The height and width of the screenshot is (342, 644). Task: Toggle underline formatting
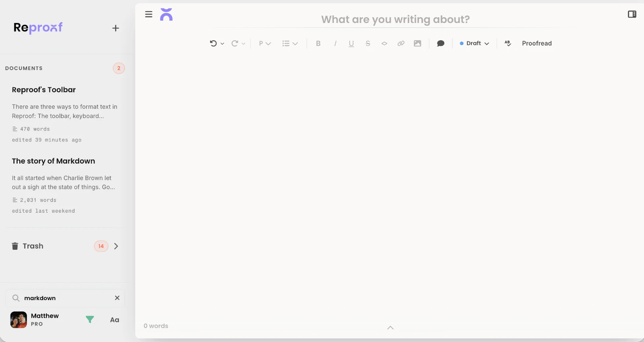coord(351,44)
